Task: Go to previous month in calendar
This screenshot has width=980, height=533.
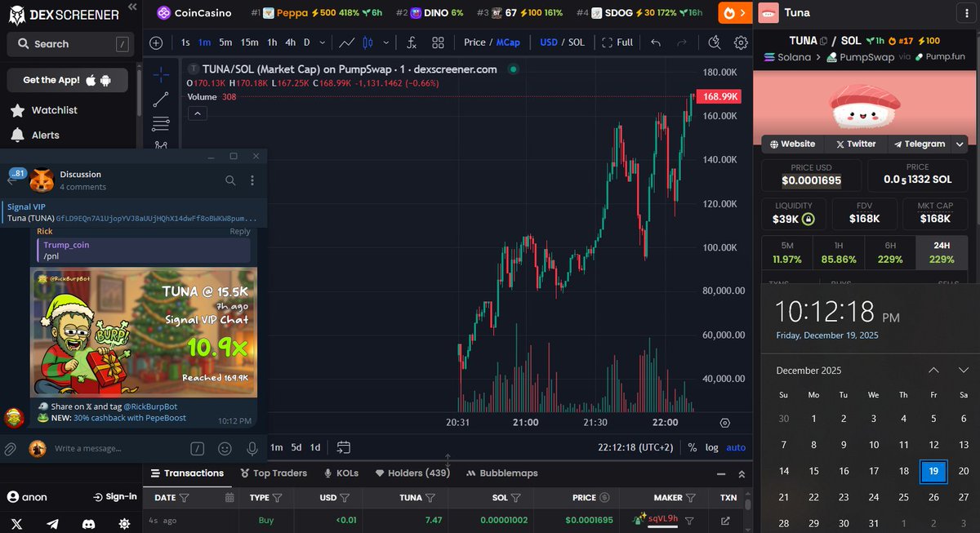Action: (933, 370)
